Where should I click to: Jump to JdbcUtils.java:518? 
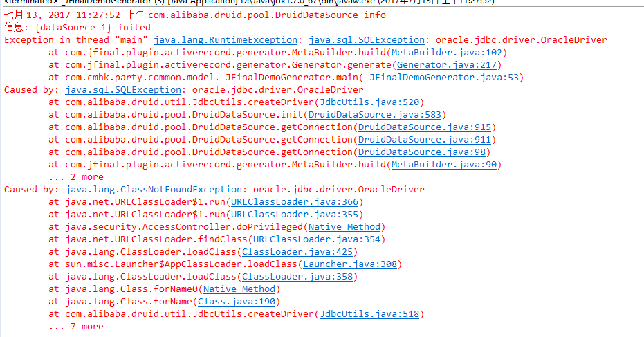[369, 314]
